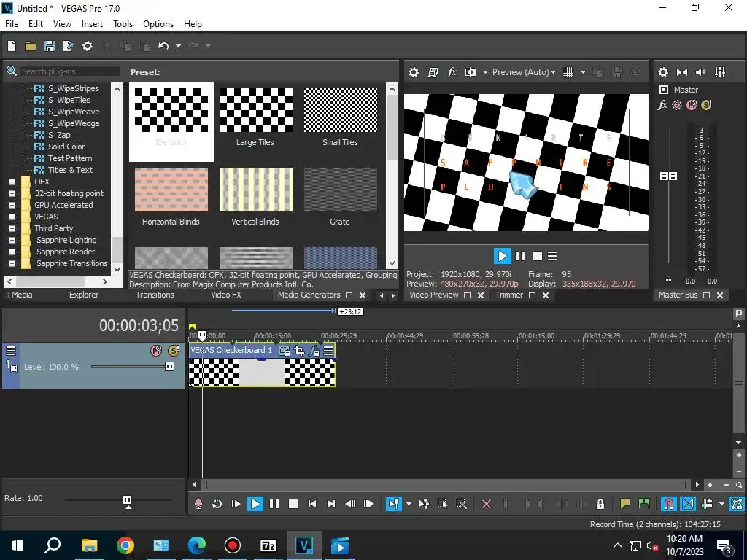Undo the last action

pyautogui.click(x=163, y=46)
